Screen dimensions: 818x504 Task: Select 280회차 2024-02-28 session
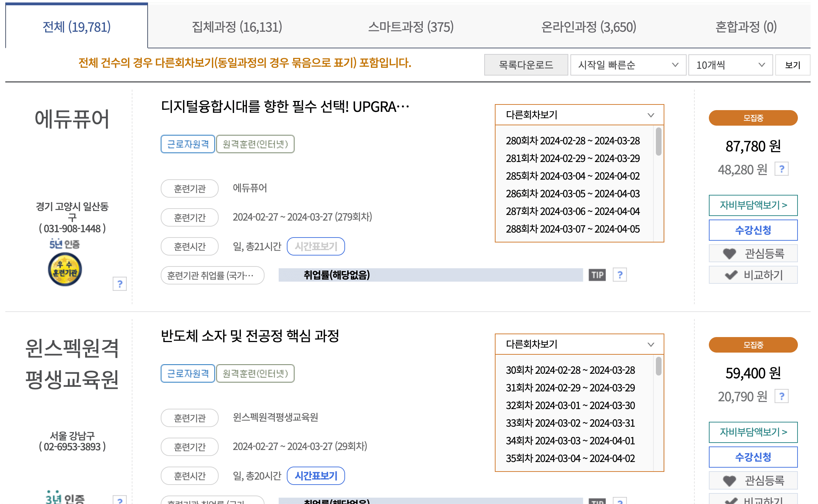click(x=573, y=141)
